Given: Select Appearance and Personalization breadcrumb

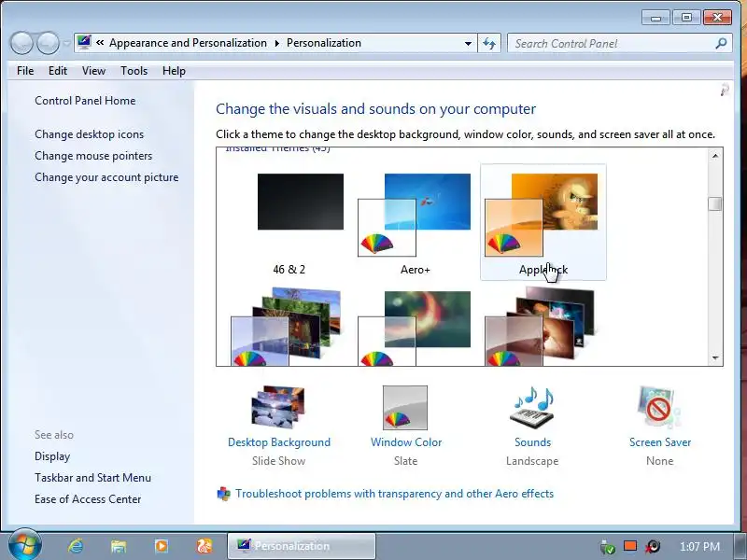Looking at the screenshot, I should tap(189, 43).
